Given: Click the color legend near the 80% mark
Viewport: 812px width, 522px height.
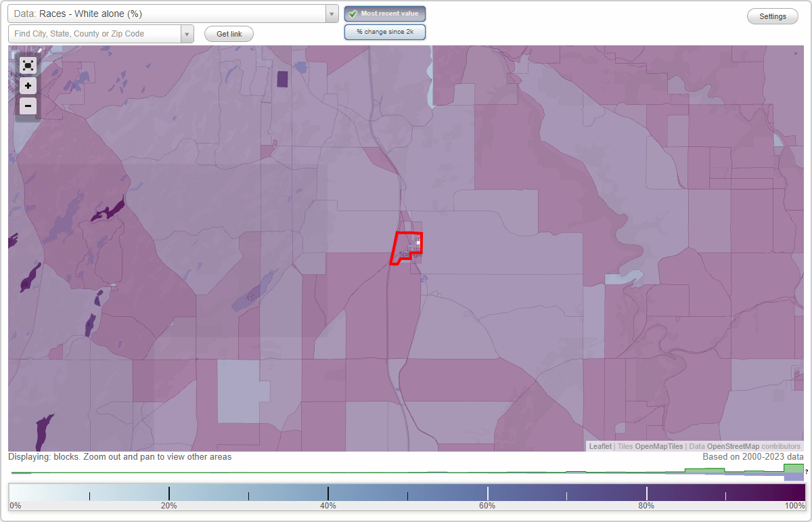Looking at the screenshot, I should [646, 492].
